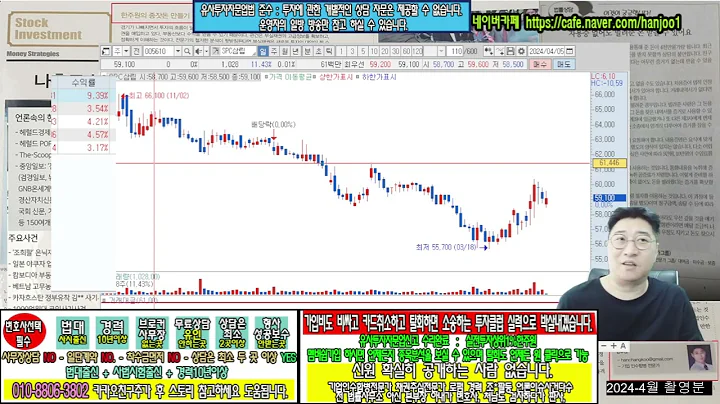The width and height of the screenshot is (720, 404).
Task: Open the cafe.naver.com/hanjoo1 link
Action: tap(603, 22)
